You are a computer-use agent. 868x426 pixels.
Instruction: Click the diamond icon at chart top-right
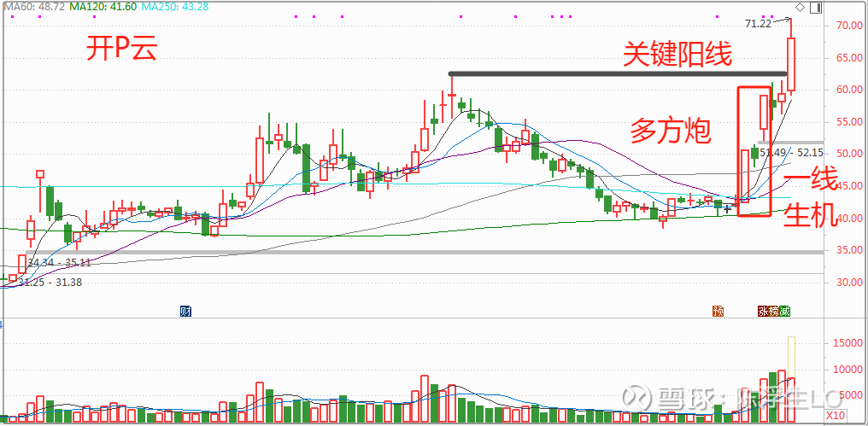799,8
